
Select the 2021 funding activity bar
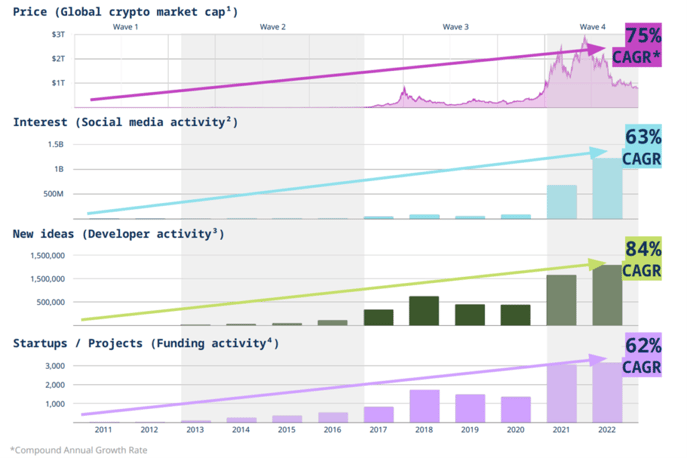[562, 394]
